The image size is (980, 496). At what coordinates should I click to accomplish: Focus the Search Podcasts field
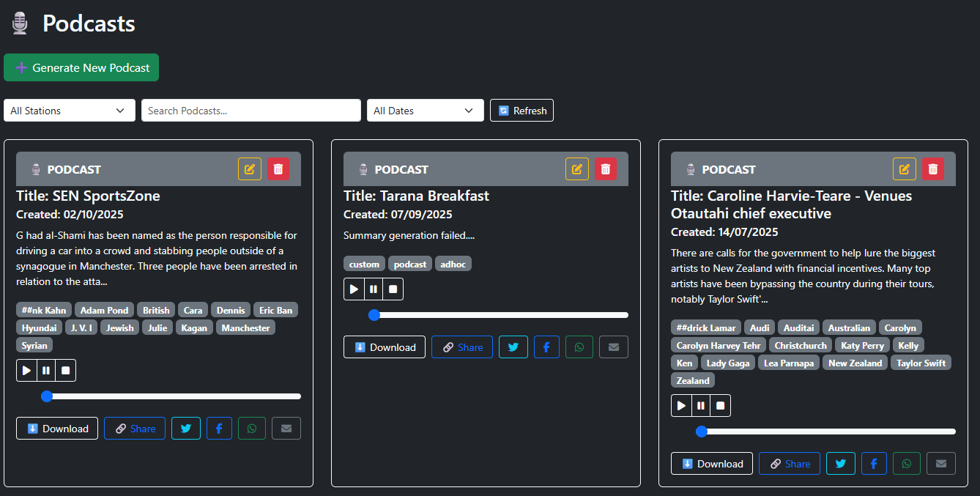click(250, 111)
